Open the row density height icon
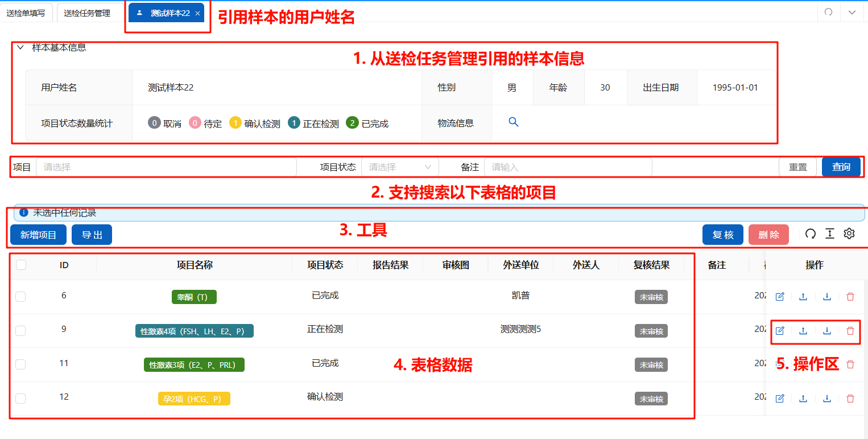868x439 pixels. [830, 234]
